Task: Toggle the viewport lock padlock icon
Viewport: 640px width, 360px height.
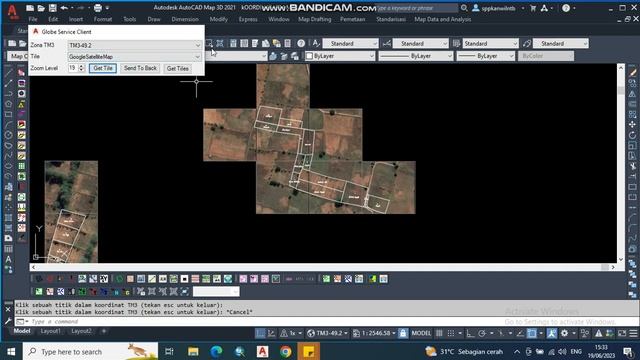Action: 402,333
